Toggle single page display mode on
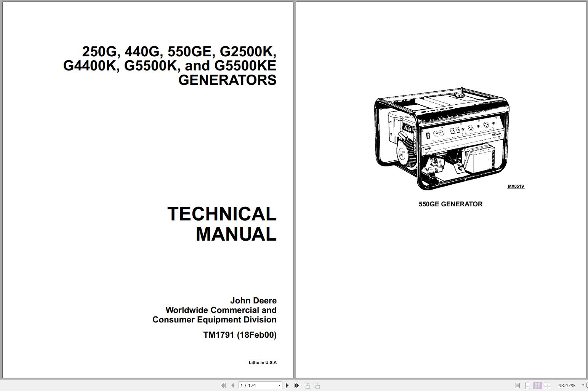The width and height of the screenshot is (588, 391). (518, 385)
